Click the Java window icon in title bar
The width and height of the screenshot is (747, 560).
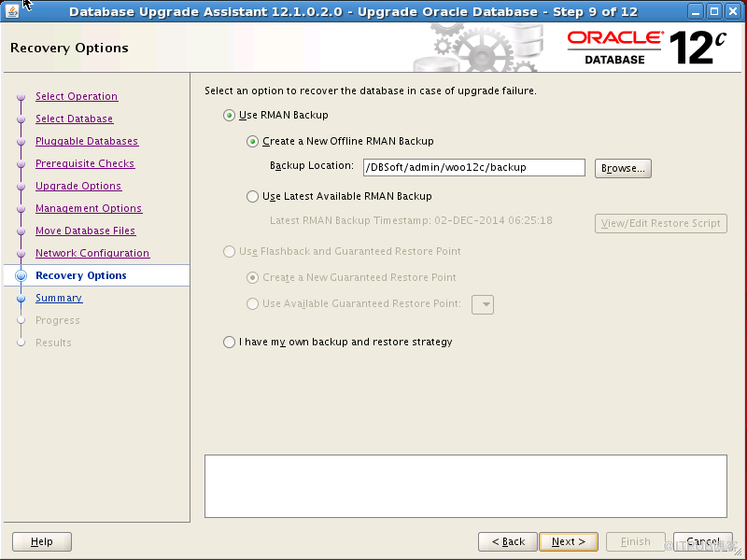tap(12, 11)
